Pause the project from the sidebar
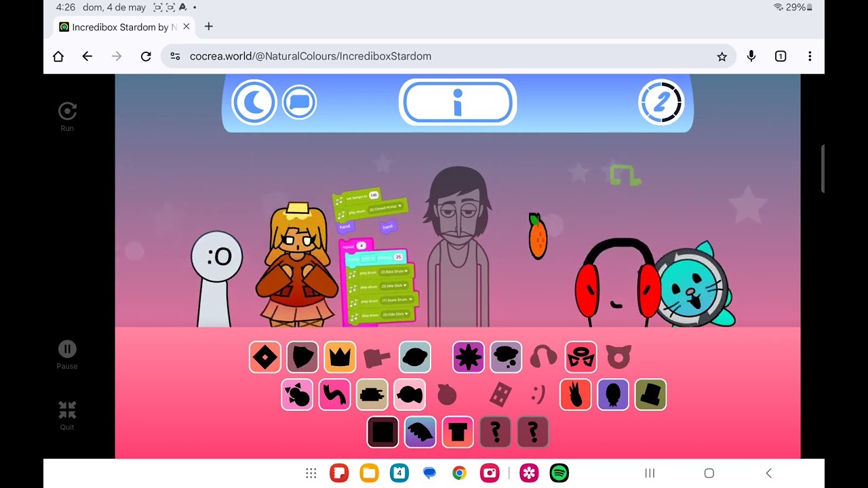The width and height of the screenshot is (868, 488). tap(67, 354)
